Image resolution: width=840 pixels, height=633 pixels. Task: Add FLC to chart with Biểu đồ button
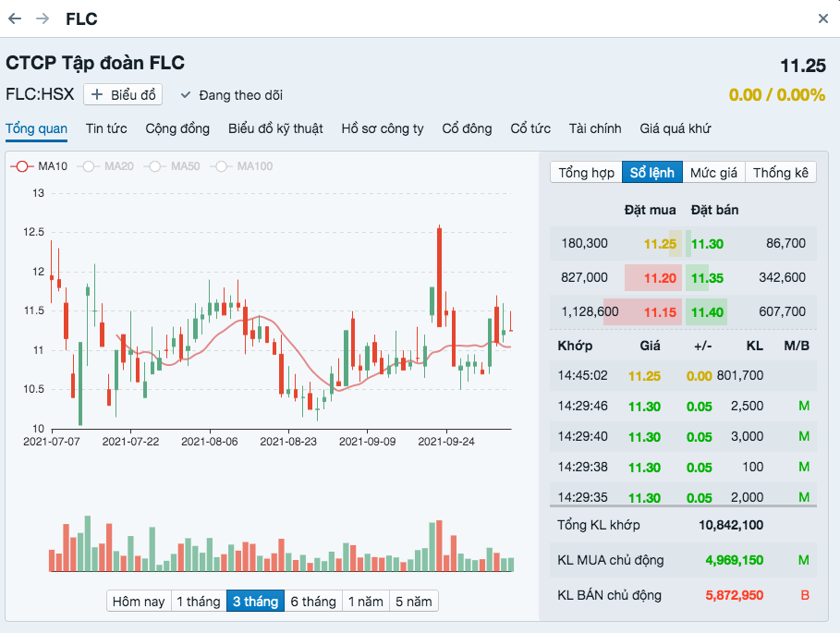[x=123, y=95]
